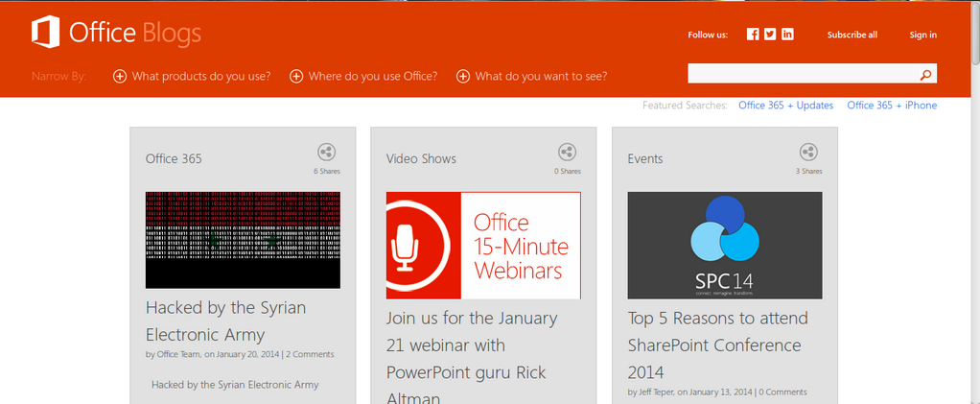The height and width of the screenshot is (404, 980).
Task: Open "Office 365 + Updates" featured search
Action: pos(785,106)
